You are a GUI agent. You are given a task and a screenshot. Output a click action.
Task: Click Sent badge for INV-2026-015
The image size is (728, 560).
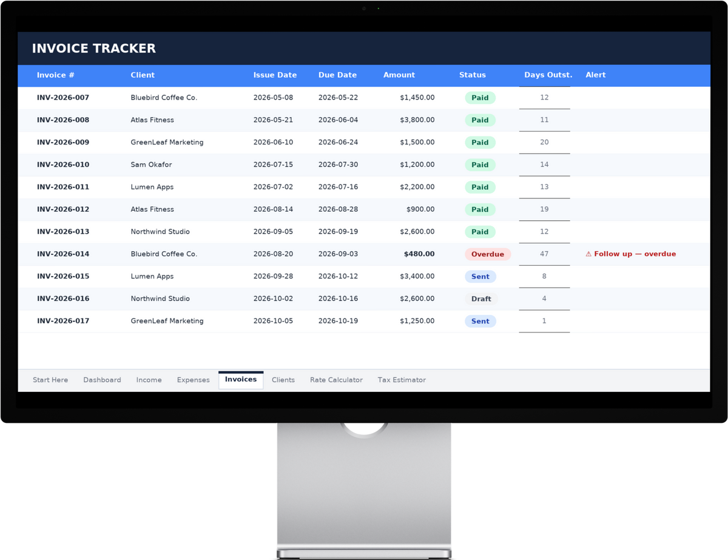point(480,276)
